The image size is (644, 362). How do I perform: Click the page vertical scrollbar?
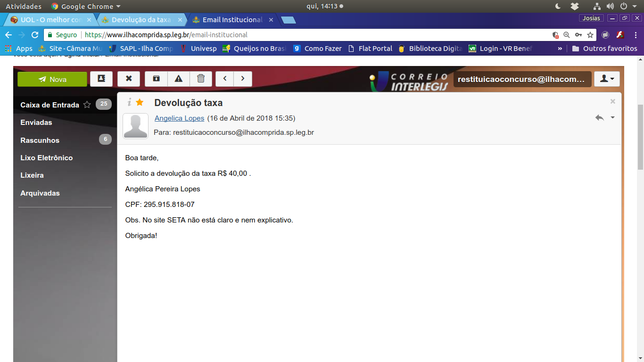(x=640, y=137)
